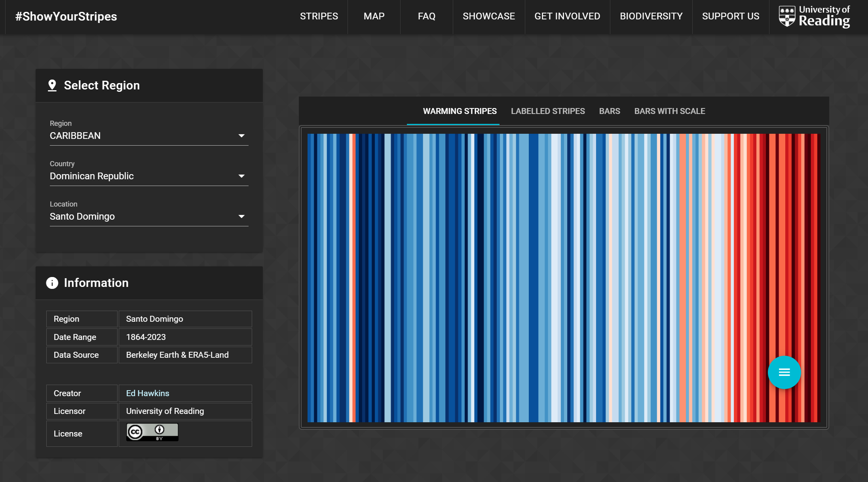Click the Creative Commons BY license badge
This screenshot has height=482, width=868.
pyautogui.click(x=152, y=432)
